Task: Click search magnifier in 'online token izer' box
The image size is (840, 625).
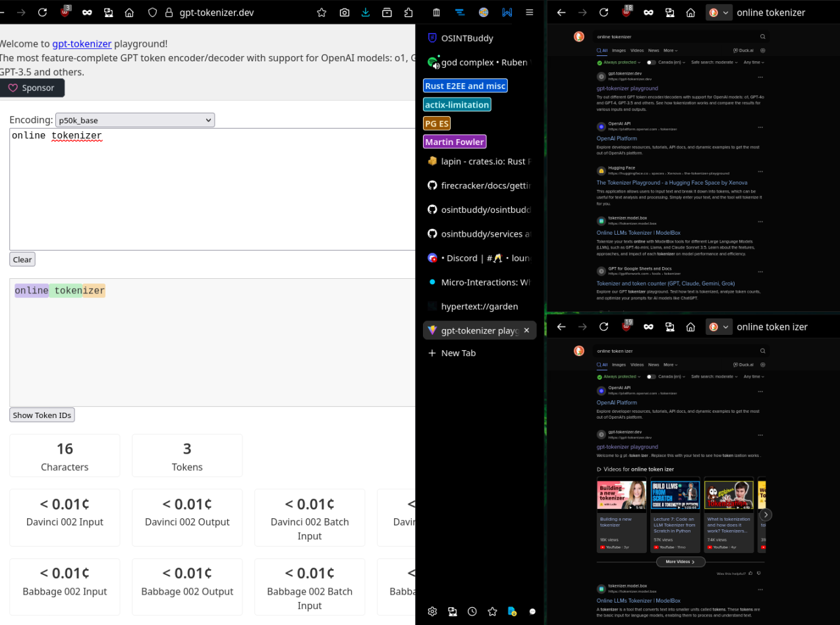Action: point(763,351)
